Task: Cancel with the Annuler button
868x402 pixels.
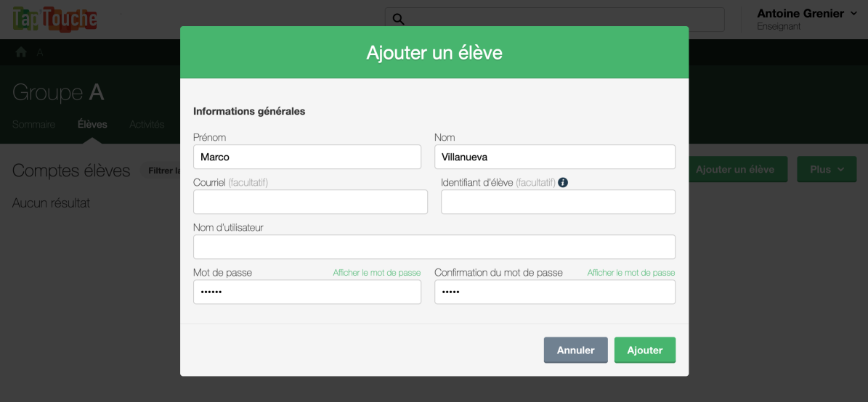Action: 575,350
